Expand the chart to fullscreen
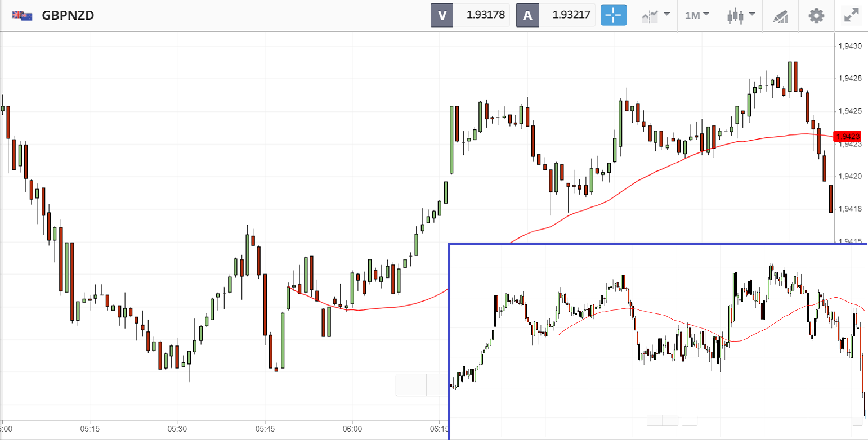This screenshot has height=440, width=868. pyautogui.click(x=852, y=15)
